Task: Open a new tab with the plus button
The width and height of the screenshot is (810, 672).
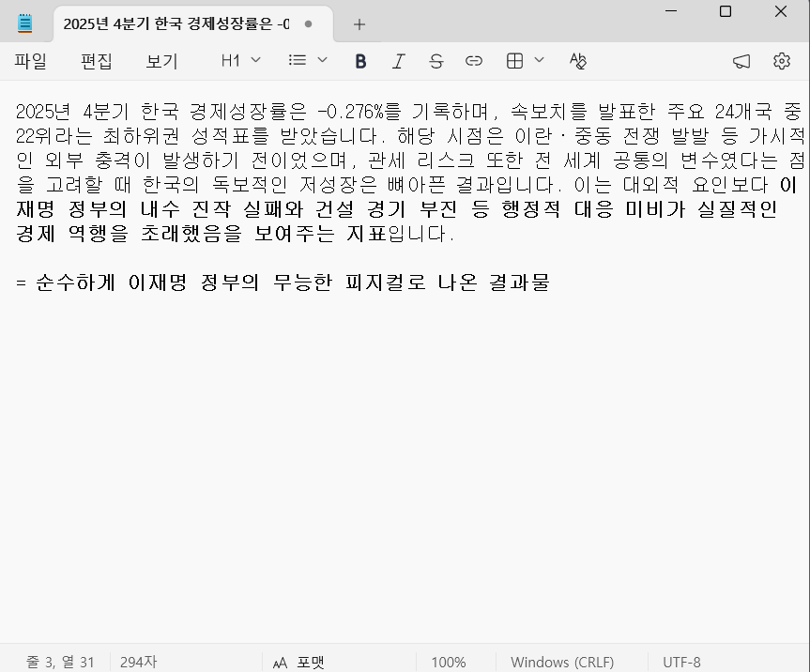Action: coord(360,23)
